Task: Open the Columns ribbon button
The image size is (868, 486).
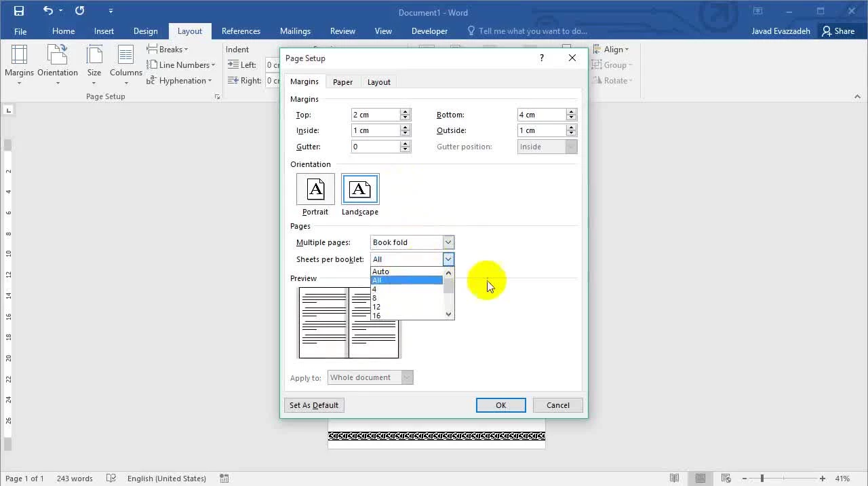Action: (x=125, y=65)
